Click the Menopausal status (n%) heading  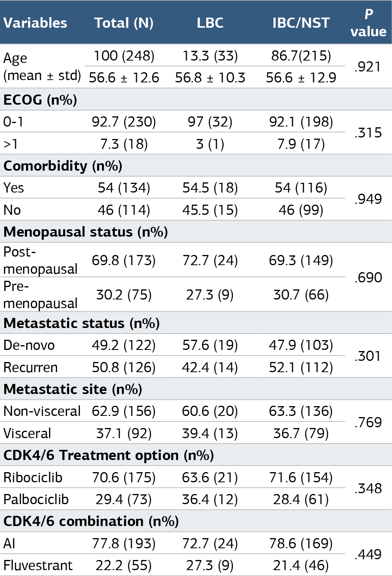coord(85,232)
